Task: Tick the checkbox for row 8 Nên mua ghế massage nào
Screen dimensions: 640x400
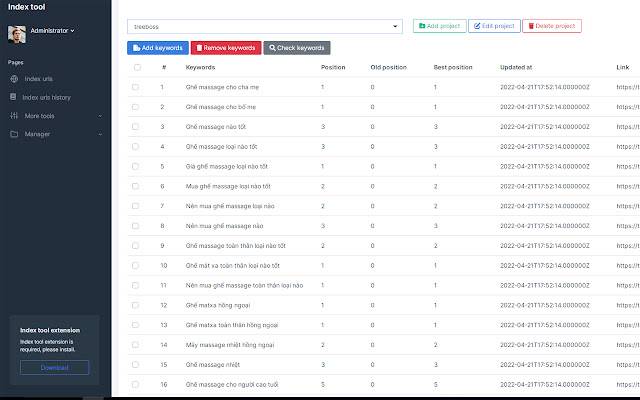Action: [136, 226]
